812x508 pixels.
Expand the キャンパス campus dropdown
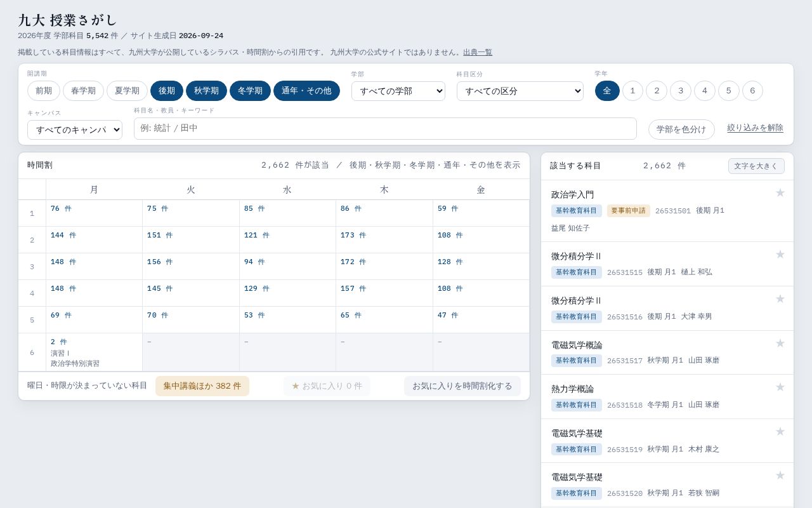(x=75, y=130)
